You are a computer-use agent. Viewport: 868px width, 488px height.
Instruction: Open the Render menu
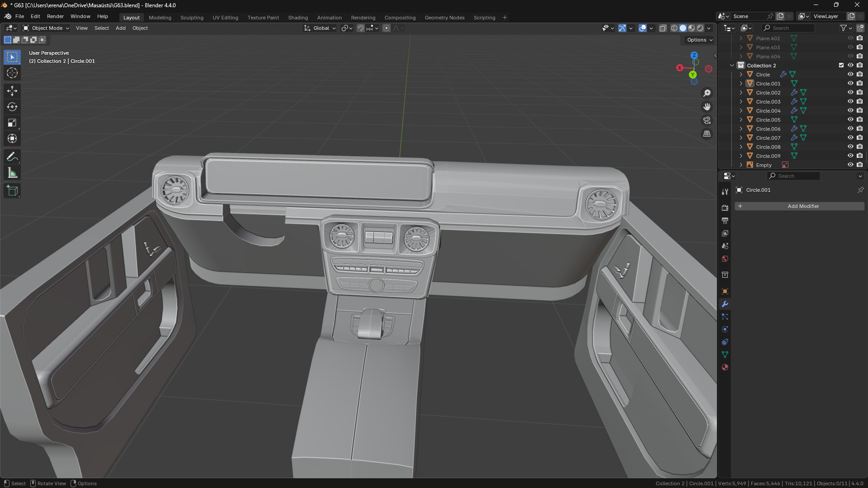coord(55,16)
